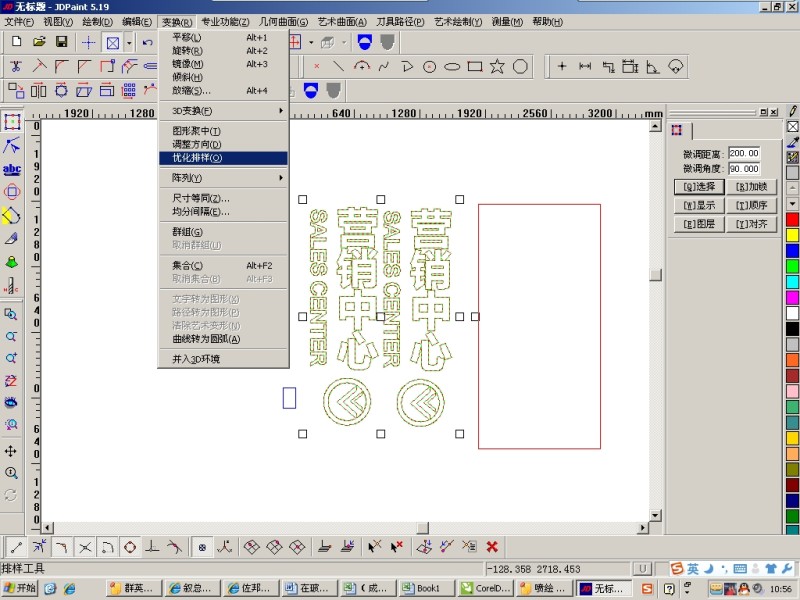The image size is (800, 600).
Task: Click the 微调距离 value field
Action: click(x=743, y=153)
